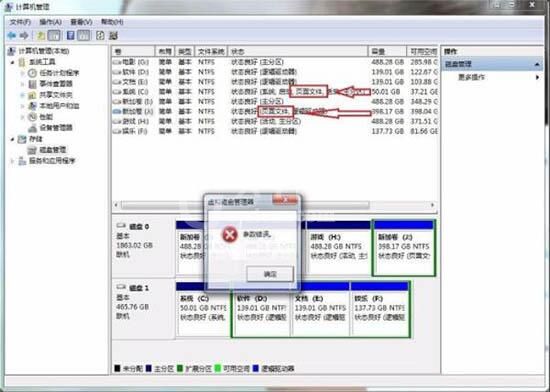Click the last toolbar icon after Refresh
The height and width of the screenshot is (392, 550).
[x=113, y=35]
